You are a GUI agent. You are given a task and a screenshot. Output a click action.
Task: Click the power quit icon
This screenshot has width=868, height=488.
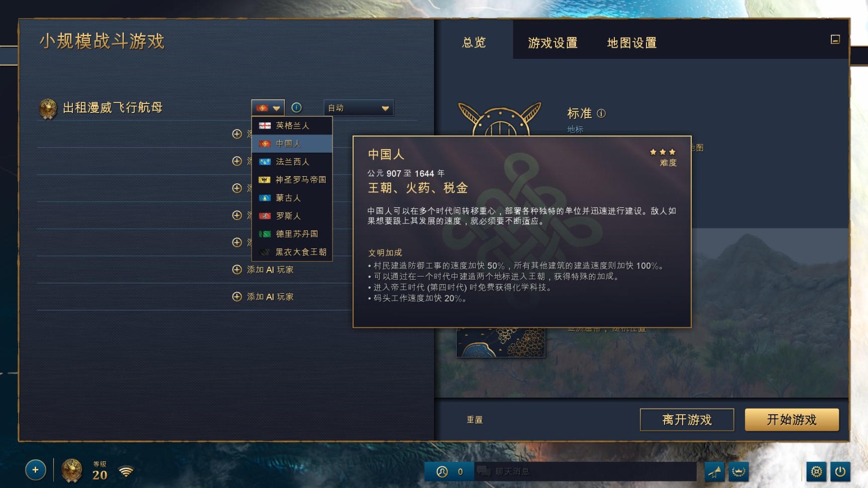pyautogui.click(x=840, y=471)
